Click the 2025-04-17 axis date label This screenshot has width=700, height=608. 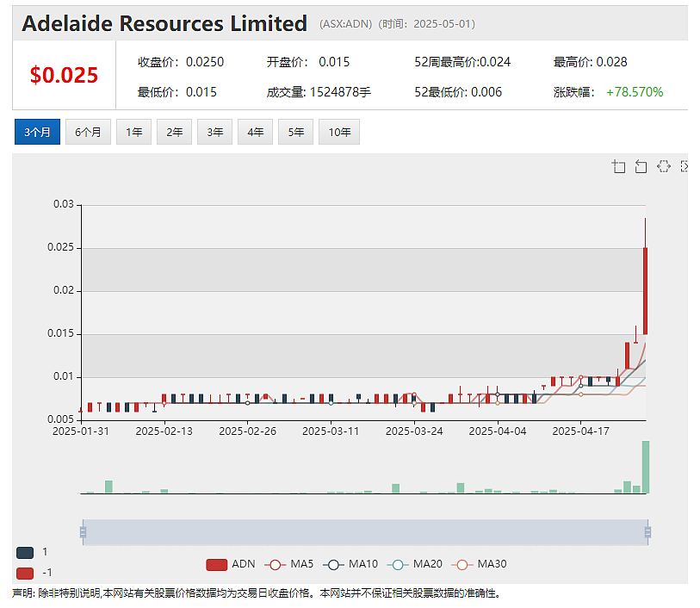tap(581, 431)
